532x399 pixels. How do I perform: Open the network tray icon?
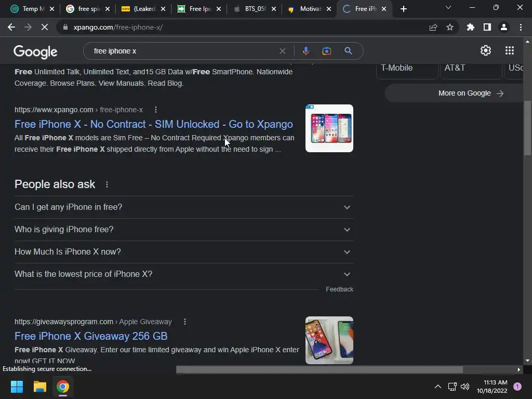(452, 387)
